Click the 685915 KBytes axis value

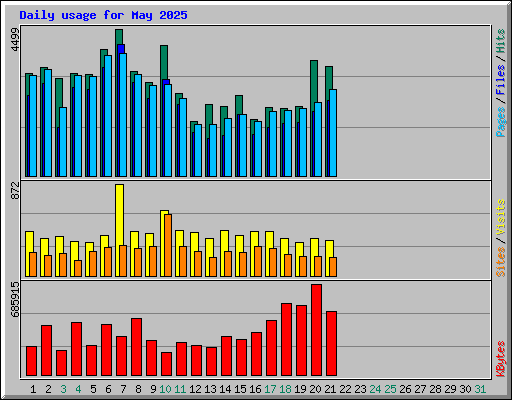click(15, 299)
